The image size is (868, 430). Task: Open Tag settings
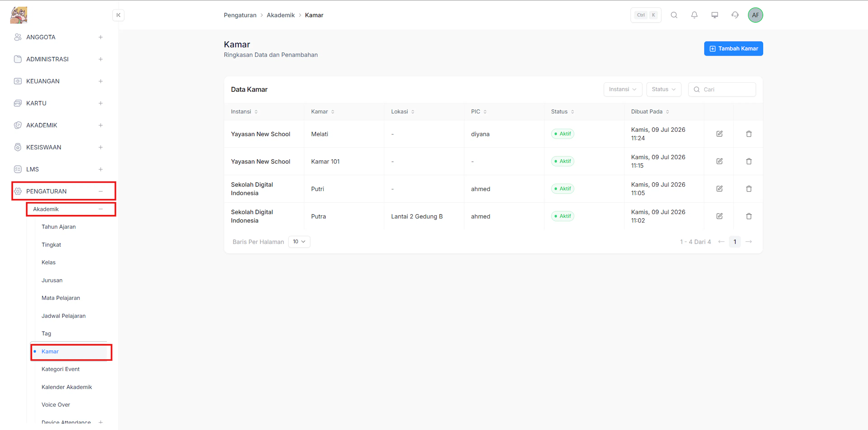coord(46,334)
